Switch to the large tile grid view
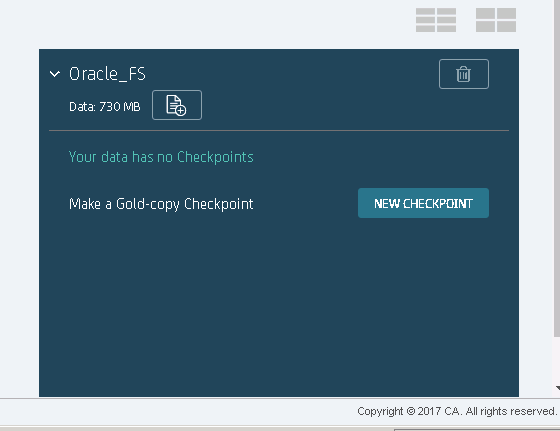 coord(496,20)
